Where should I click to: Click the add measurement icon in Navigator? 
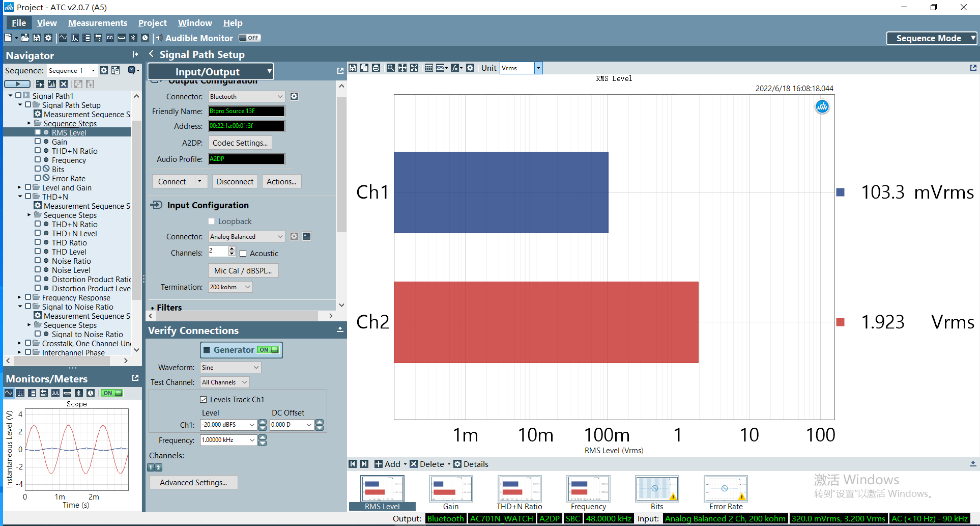[40, 84]
